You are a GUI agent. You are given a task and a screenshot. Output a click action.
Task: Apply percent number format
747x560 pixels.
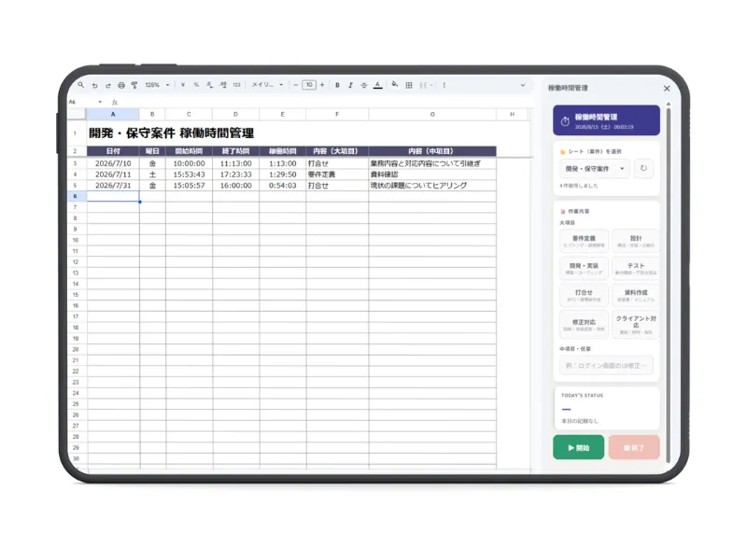[196, 85]
